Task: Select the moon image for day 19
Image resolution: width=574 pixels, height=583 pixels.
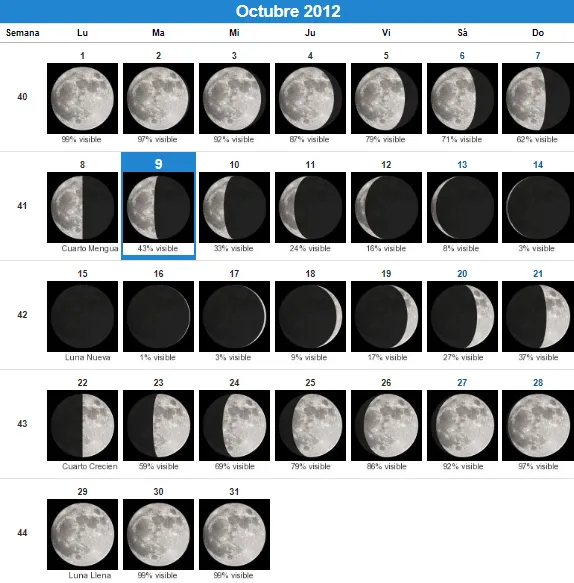Action: 386,316
